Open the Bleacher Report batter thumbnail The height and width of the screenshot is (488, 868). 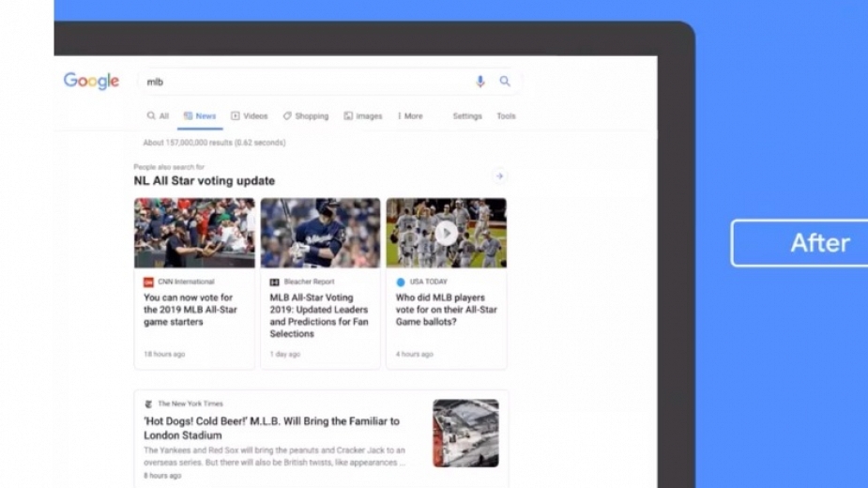[321, 233]
